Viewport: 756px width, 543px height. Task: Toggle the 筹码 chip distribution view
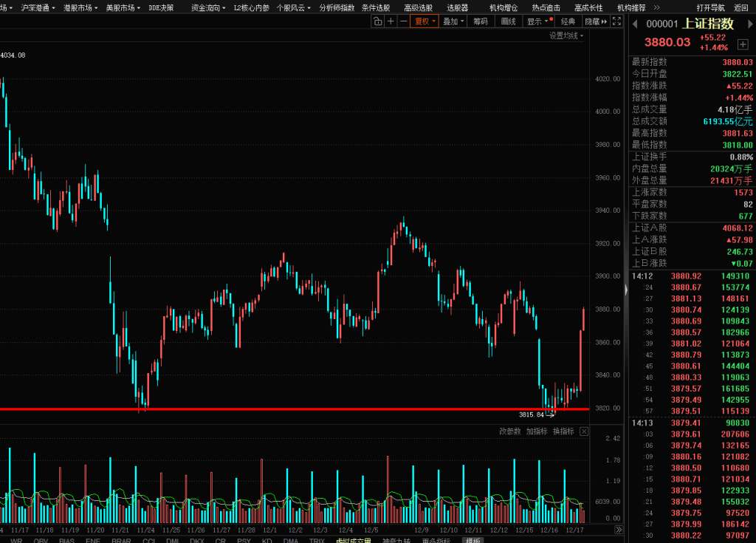(x=481, y=21)
